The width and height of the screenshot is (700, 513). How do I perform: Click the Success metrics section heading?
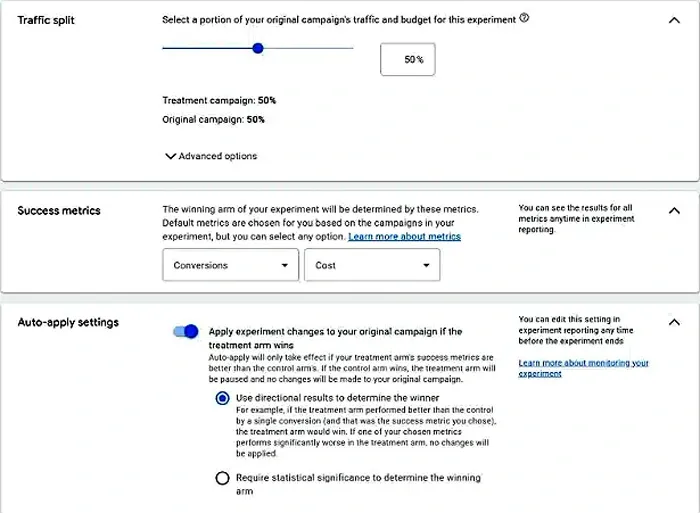pyautogui.click(x=59, y=211)
